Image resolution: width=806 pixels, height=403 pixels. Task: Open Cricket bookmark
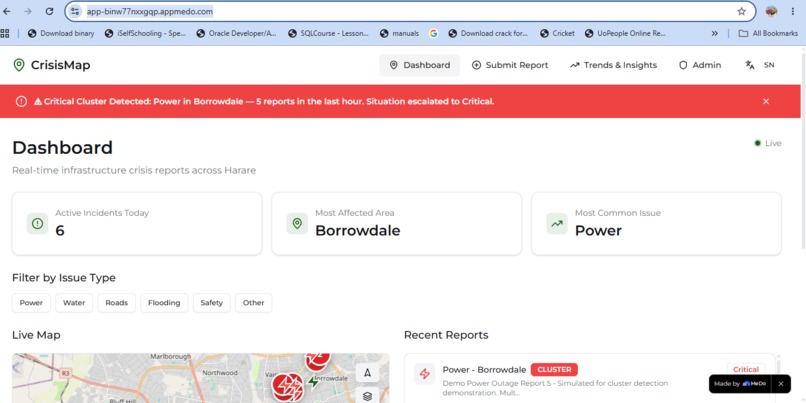click(557, 33)
